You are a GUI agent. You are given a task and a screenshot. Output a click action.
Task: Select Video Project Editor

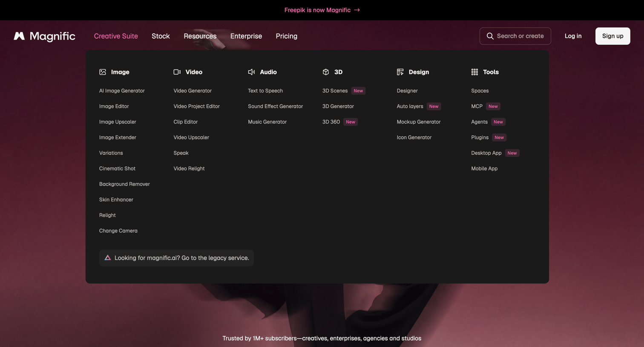coord(196,106)
